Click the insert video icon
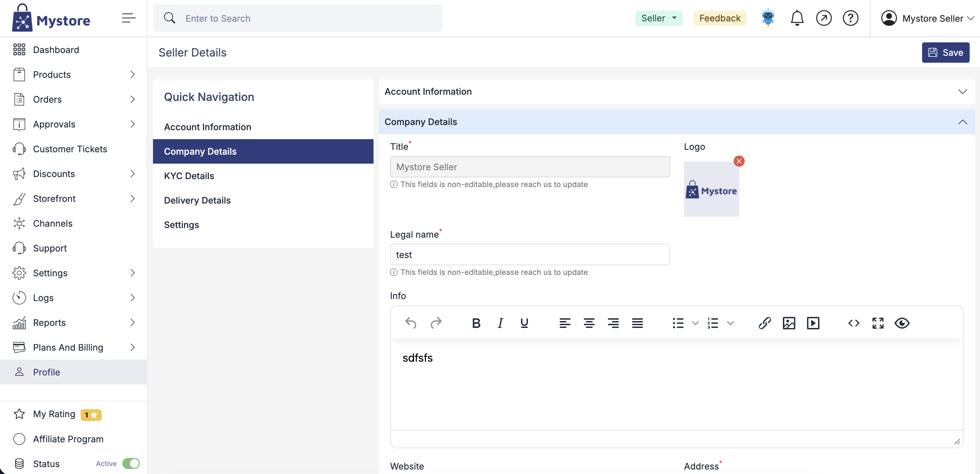The image size is (980, 474). (813, 323)
